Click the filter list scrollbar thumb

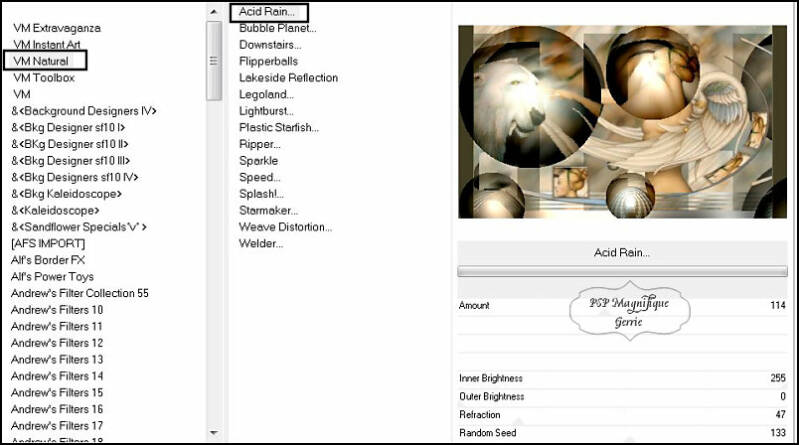[x=214, y=61]
